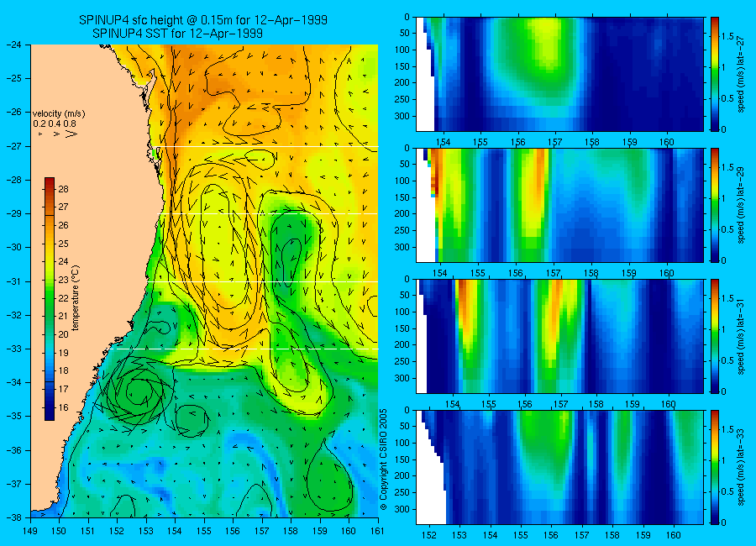Image resolution: width=756 pixels, height=546 pixels.
Task: Click the 28 tick on the temperature colorbar
Action: pos(63,189)
